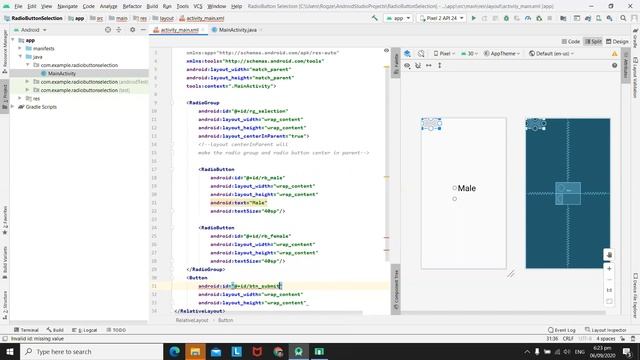Open the Pixel 2 API 24 device dropdown
Viewport: 640px width, 360px height.
point(441,18)
